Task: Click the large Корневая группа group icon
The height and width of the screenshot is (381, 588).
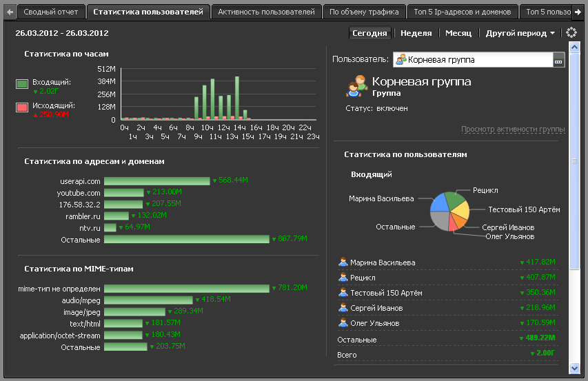Action: click(x=356, y=86)
